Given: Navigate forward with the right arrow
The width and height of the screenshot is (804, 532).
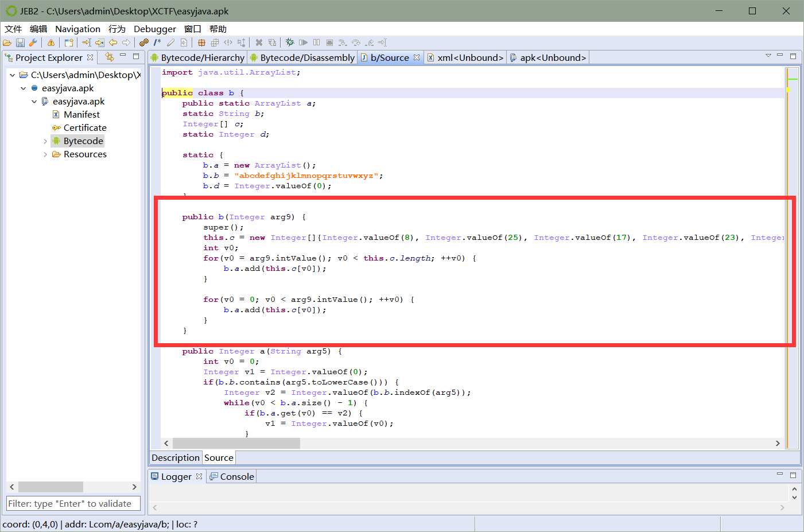Looking at the screenshot, I should click(x=126, y=42).
